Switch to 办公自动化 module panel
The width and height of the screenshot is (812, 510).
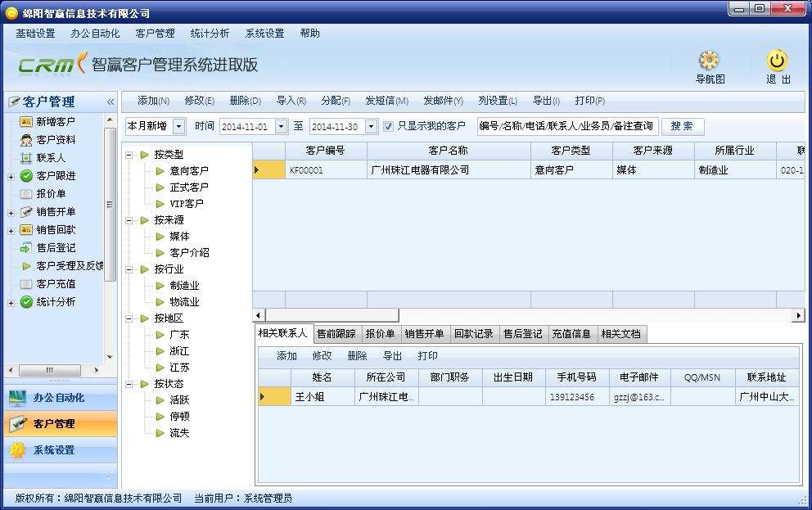coord(61,398)
